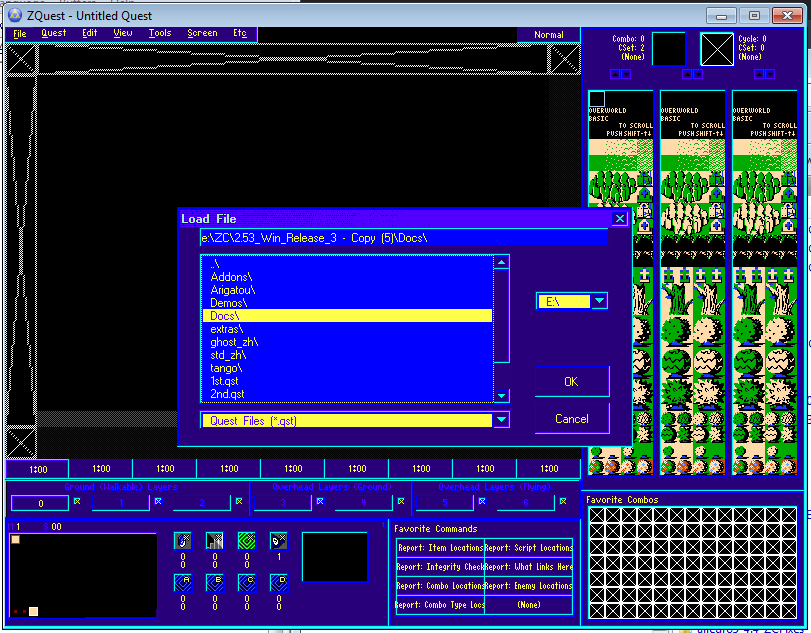Select the ghost_zh\ folder in file list
Image resolution: width=811 pixels, height=633 pixels.
pos(347,342)
